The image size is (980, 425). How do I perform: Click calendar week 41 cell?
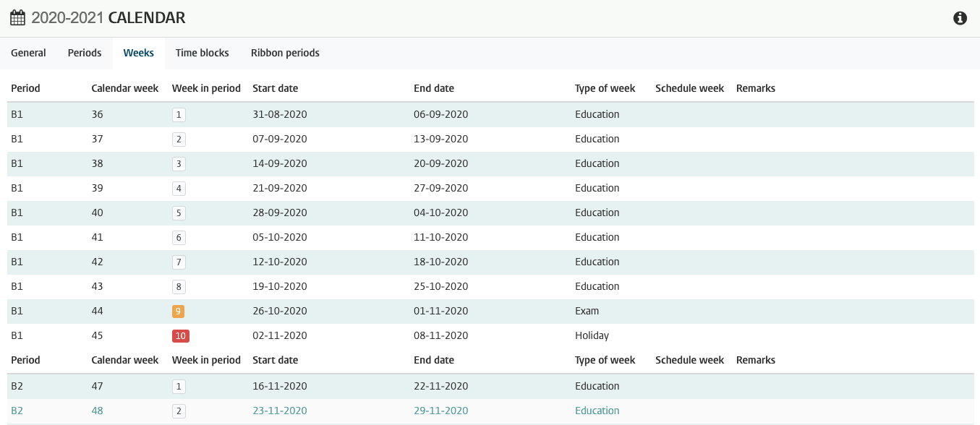[x=98, y=237]
